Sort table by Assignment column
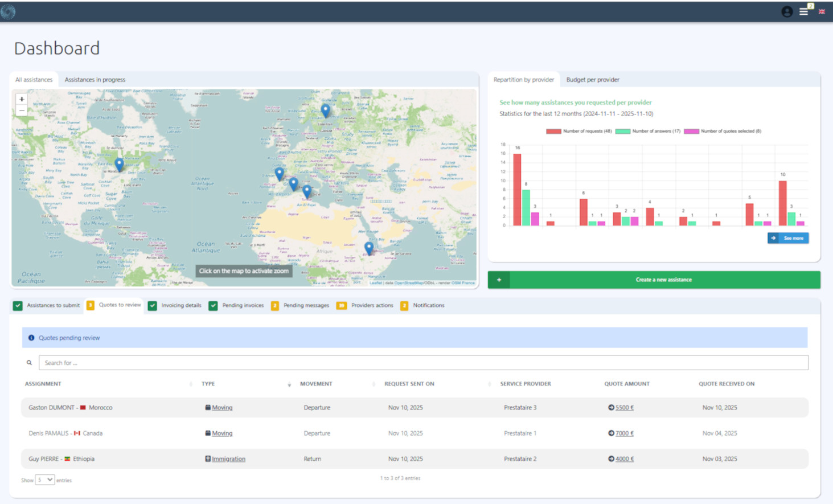Image resolution: width=833 pixels, height=504 pixels. [43, 384]
